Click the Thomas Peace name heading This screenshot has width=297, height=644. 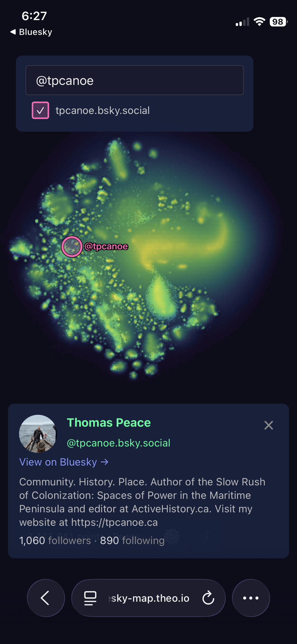point(109,422)
